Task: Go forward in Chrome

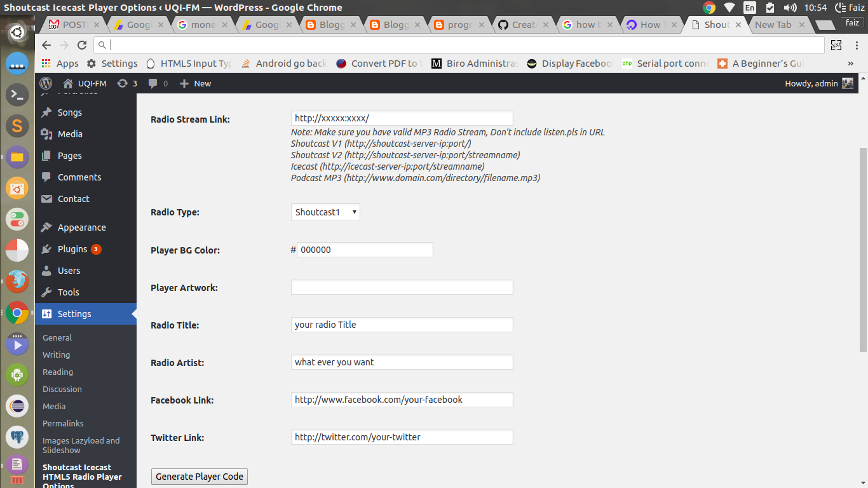Action: (x=64, y=45)
